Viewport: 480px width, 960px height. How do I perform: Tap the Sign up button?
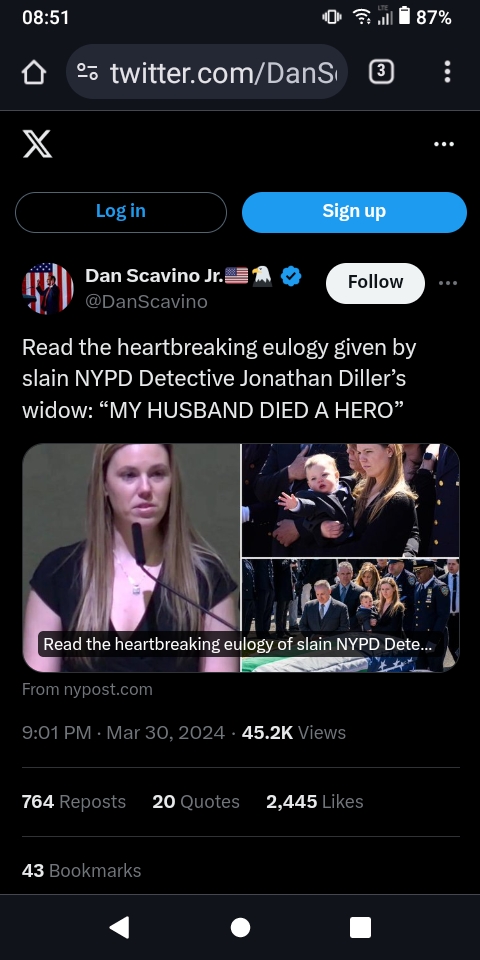pyautogui.click(x=354, y=212)
